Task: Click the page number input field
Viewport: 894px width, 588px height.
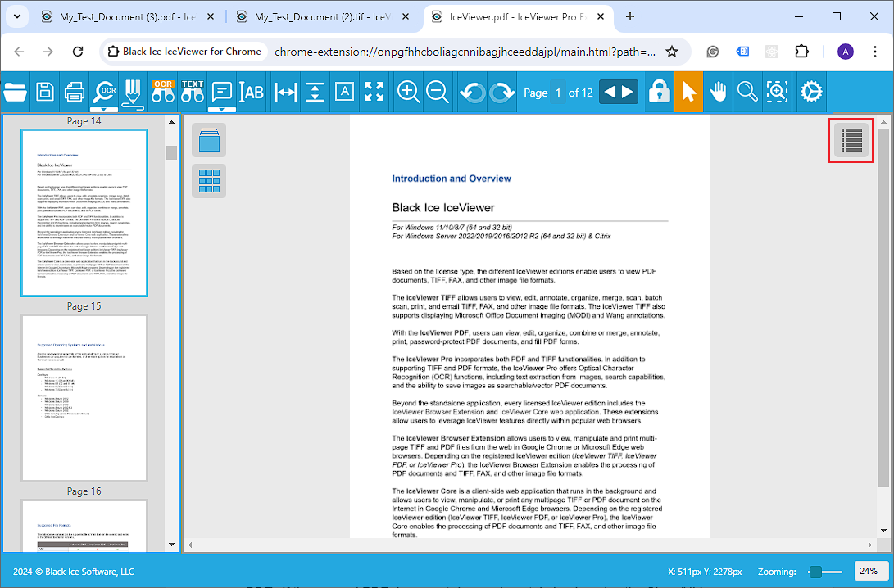Action: [558, 93]
